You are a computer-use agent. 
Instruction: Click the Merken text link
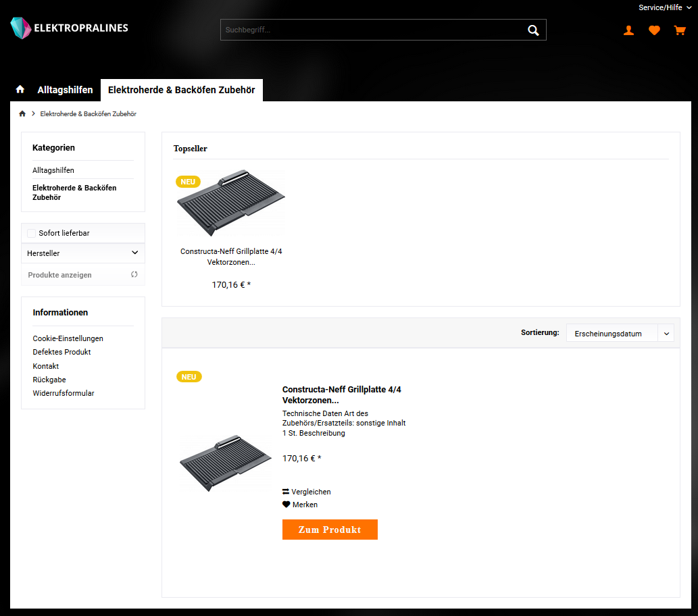(305, 505)
